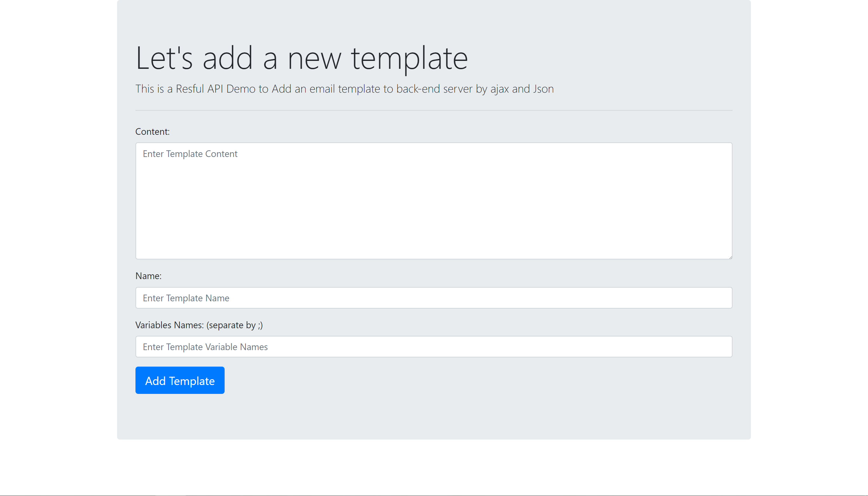Click the word "ajax" in subtitle
868x496 pixels.
500,88
